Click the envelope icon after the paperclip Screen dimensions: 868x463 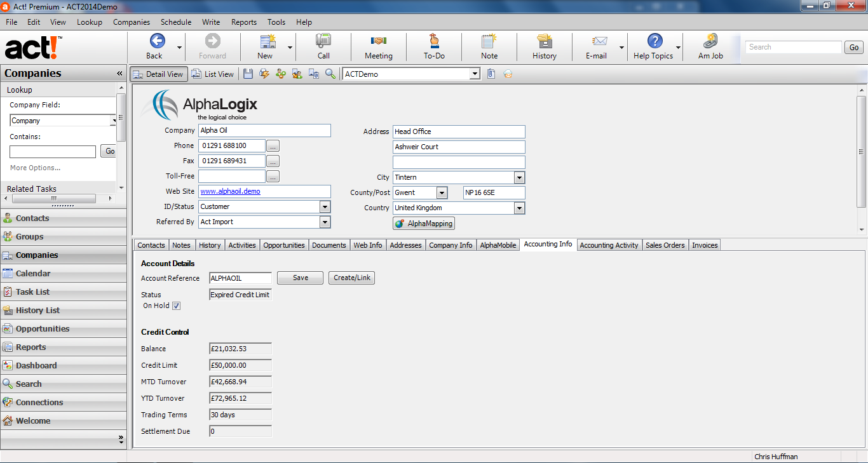click(508, 74)
